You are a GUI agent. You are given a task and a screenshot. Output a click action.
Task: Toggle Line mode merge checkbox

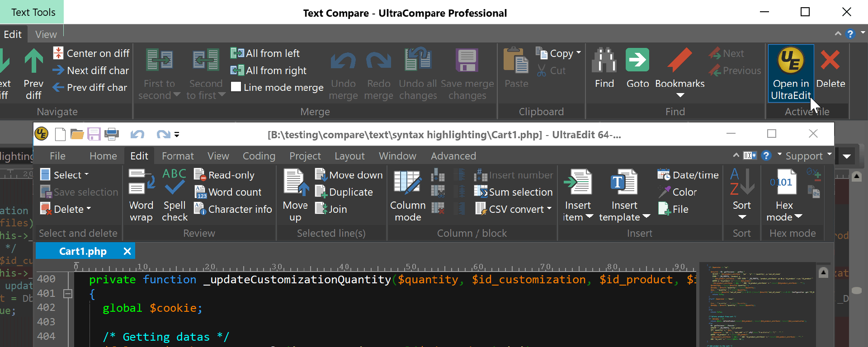(236, 87)
